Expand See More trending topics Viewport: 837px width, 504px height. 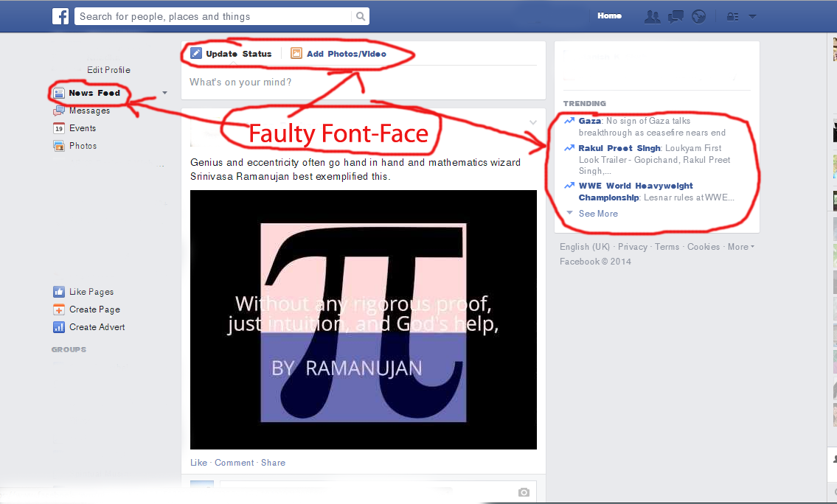tap(598, 214)
